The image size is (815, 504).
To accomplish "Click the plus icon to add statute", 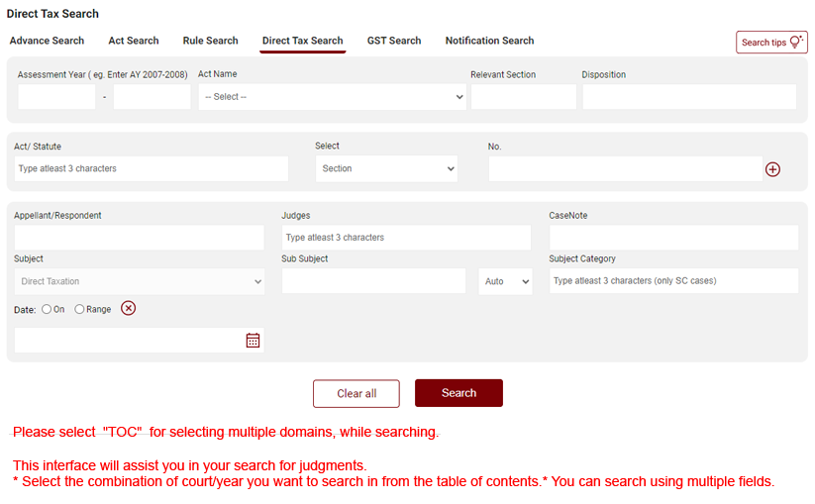I will (772, 169).
